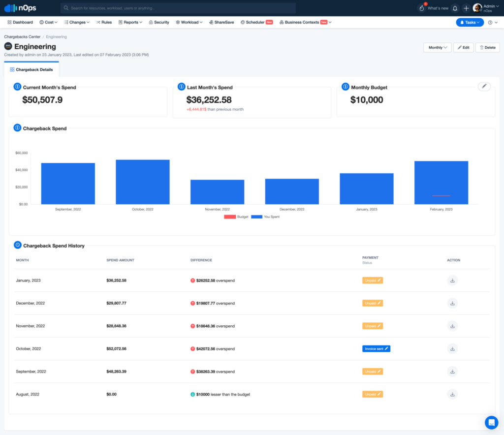The height and width of the screenshot is (435, 504).
Task: Open the Tasks dropdown
Action: click(470, 22)
